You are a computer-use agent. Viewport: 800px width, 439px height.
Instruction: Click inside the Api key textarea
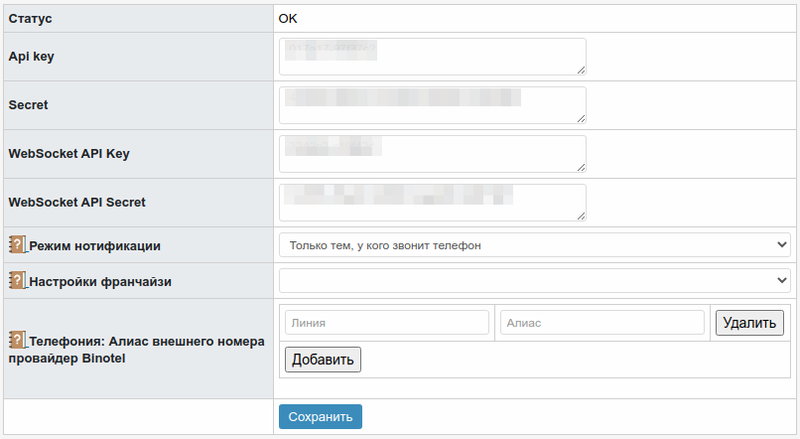(x=433, y=57)
